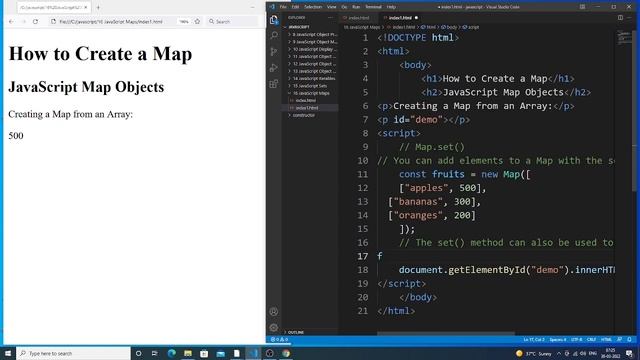Open Explorer panel Views and More Actions ellipsis
The width and height of the screenshot is (640, 360).
(330, 18)
